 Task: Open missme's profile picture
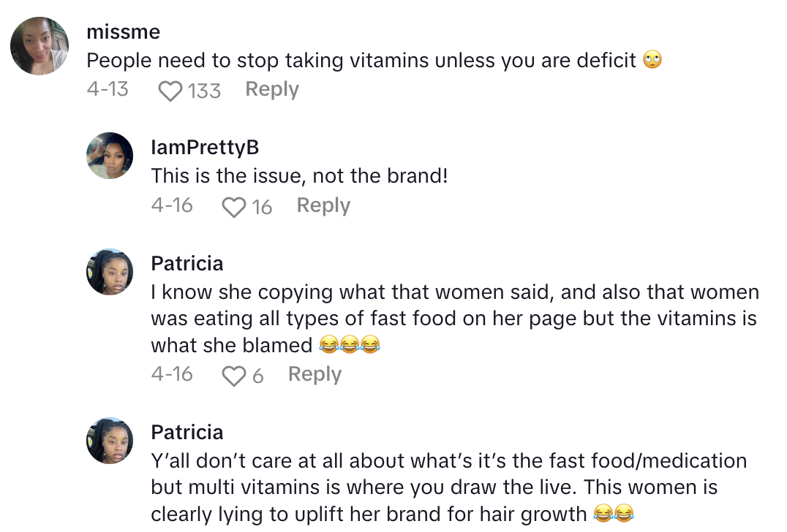click(x=39, y=45)
